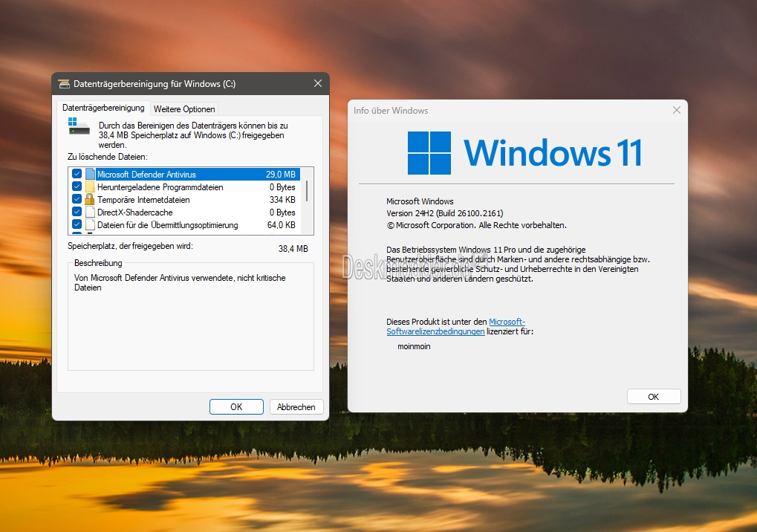
Task: Click the Übermittlungsoptimierung file icon
Action: [90, 224]
